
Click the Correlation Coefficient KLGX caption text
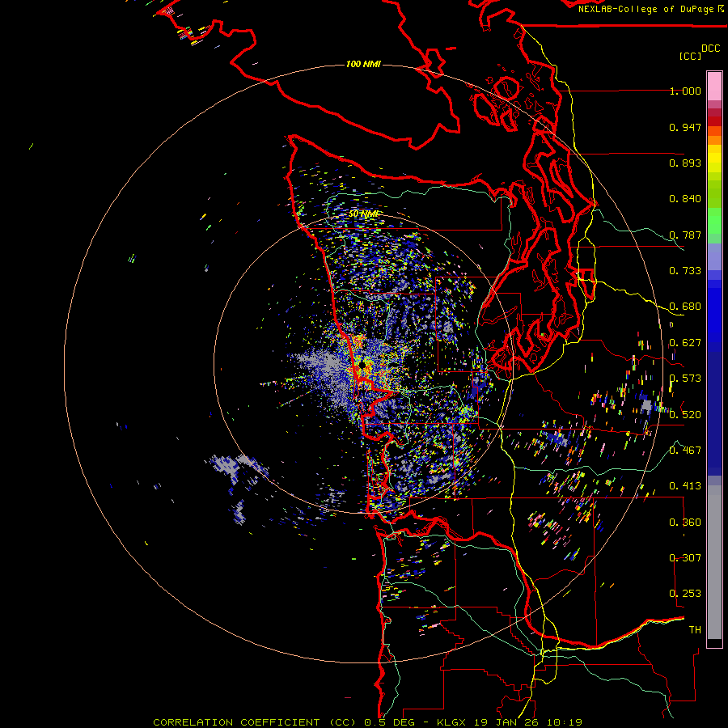coord(368,722)
